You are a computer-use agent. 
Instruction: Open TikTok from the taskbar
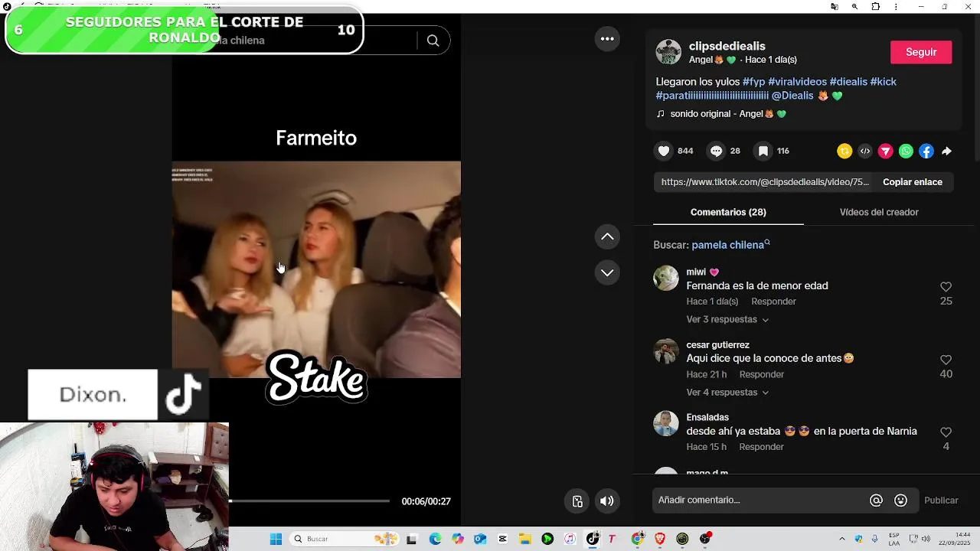(x=592, y=539)
